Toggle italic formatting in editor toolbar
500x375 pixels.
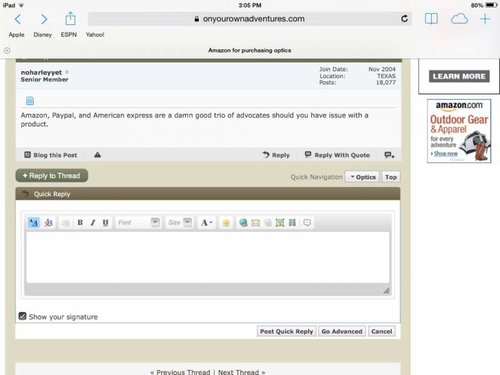coord(93,223)
